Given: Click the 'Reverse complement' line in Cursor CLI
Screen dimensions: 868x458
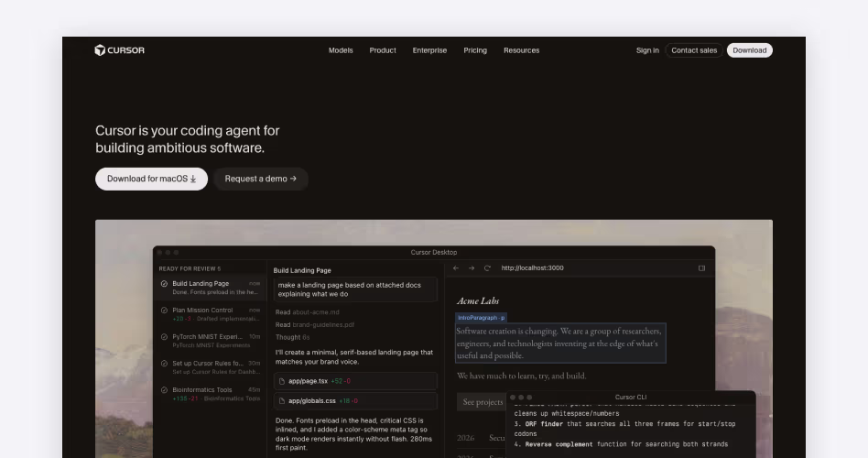Looking at the screenshot, I should [x=621, y=444].
